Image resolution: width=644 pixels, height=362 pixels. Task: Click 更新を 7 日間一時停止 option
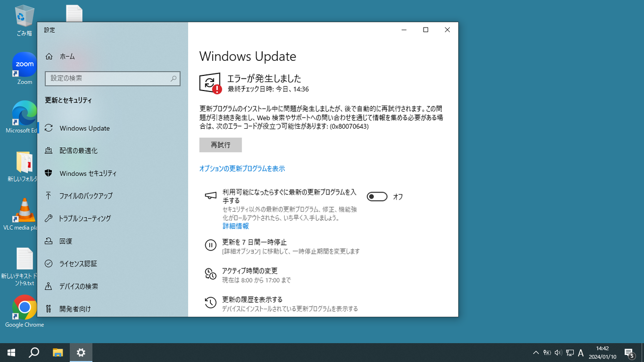point(282,246)
